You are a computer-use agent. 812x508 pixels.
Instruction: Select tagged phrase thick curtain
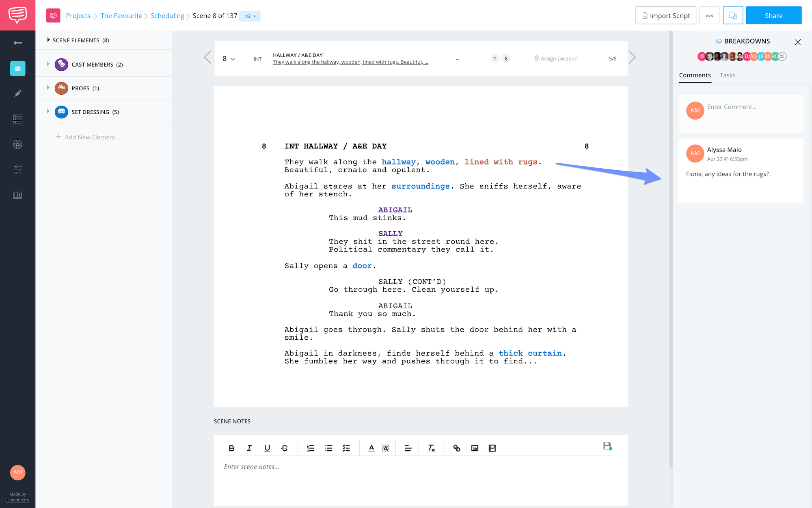(x=530, y=353)
